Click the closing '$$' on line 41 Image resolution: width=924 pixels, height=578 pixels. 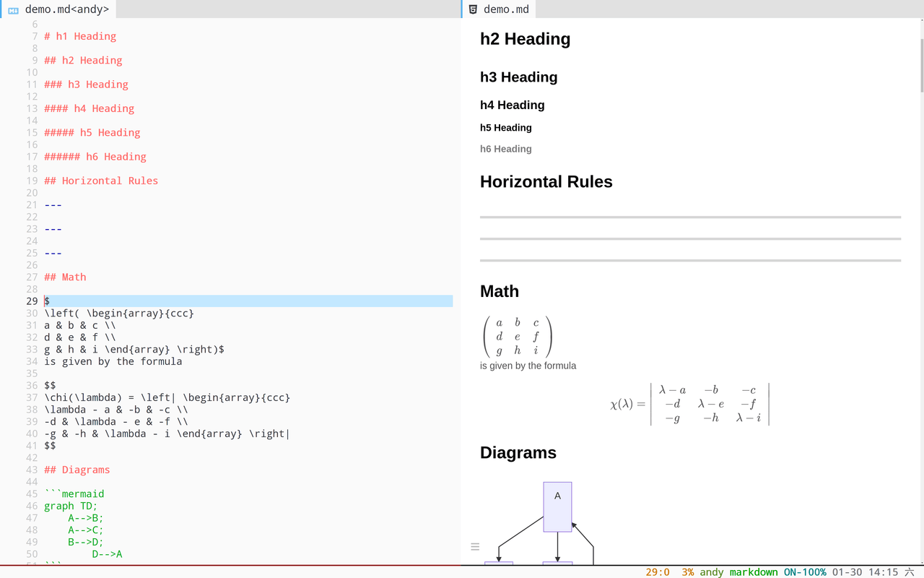(50, 446)
